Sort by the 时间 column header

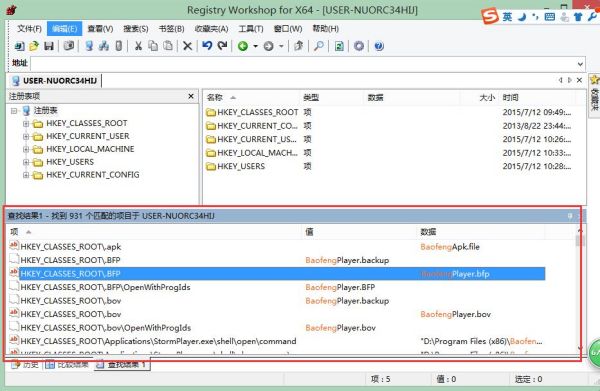(x=537, y=98)
